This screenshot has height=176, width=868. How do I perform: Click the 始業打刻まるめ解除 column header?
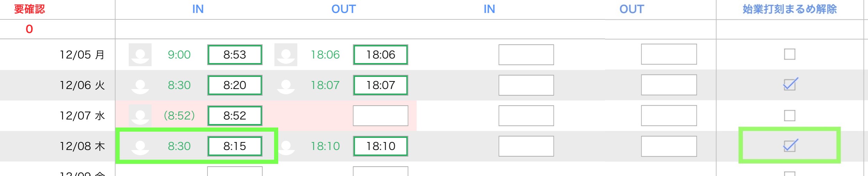click(790, 9)
